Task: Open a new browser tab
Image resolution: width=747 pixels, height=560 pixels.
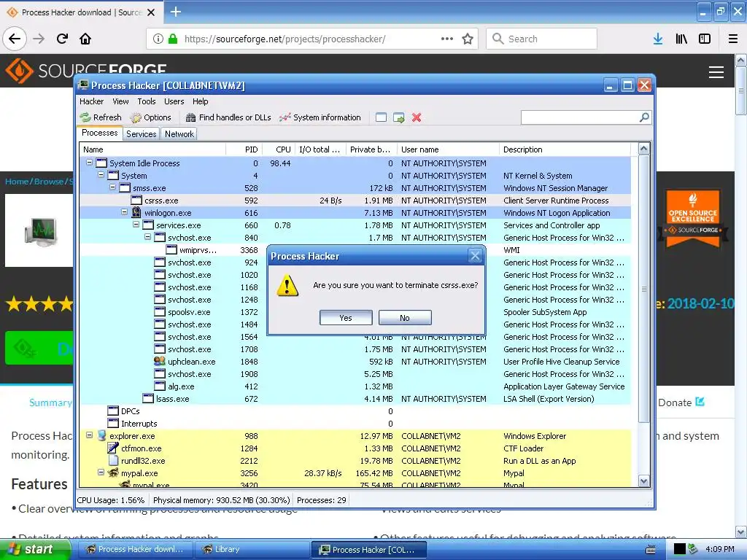Action: click(175, 12)
